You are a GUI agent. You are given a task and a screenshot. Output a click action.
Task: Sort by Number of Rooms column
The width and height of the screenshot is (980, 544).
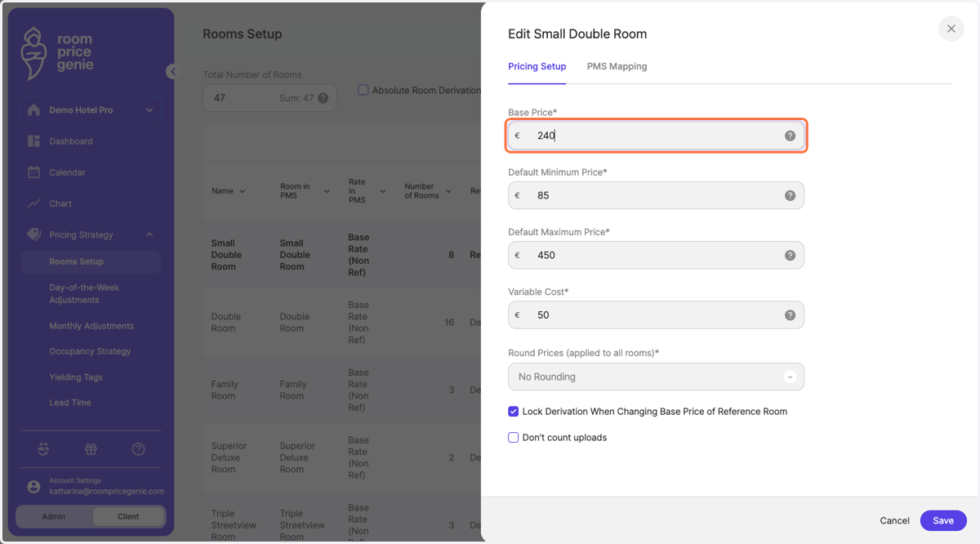448,191
